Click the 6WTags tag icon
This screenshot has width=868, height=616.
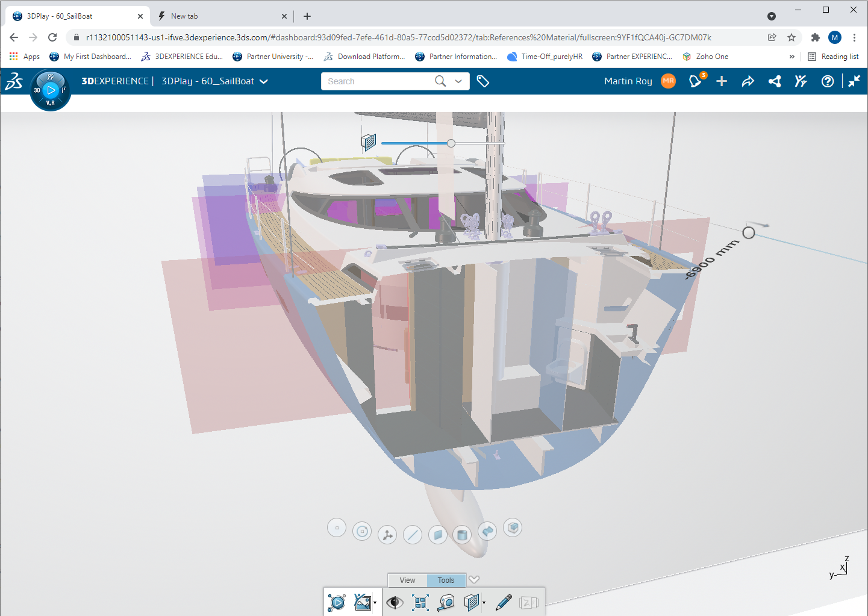(483, 81)
